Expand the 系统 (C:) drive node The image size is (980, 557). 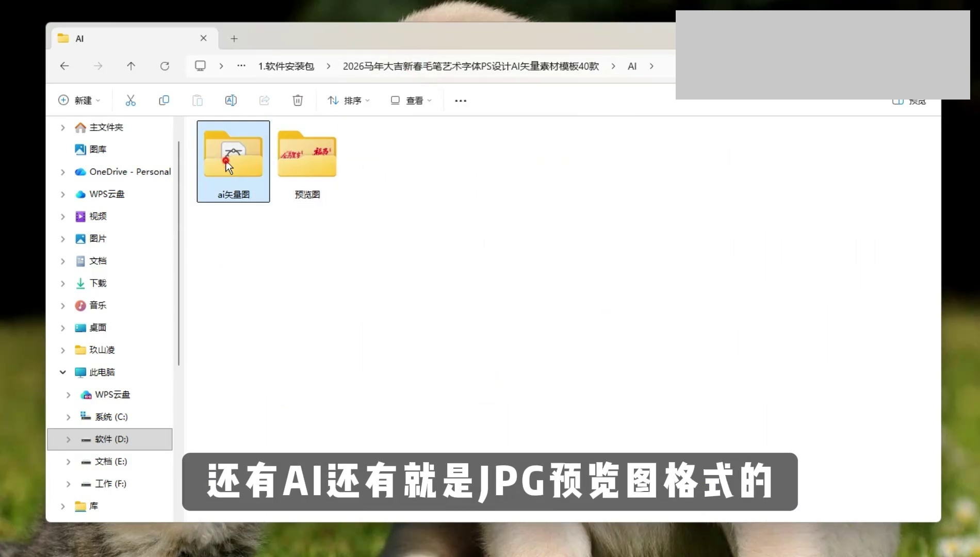[69, 417]
